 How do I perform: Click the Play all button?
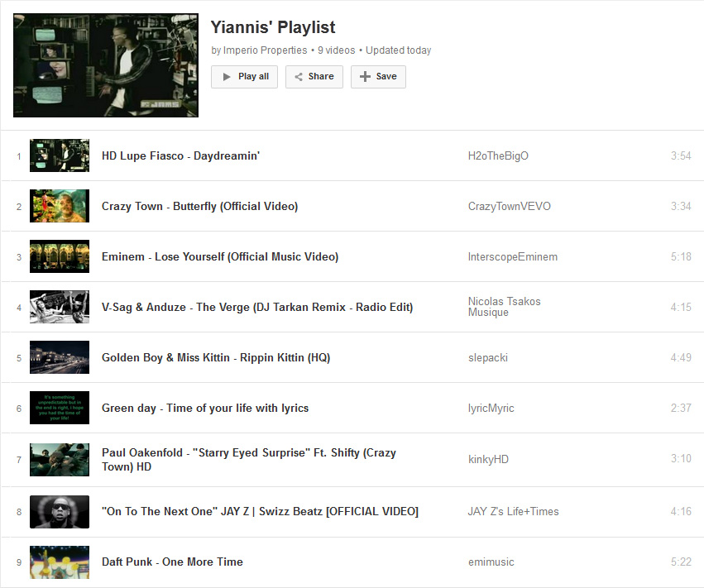tap(244, 77)
